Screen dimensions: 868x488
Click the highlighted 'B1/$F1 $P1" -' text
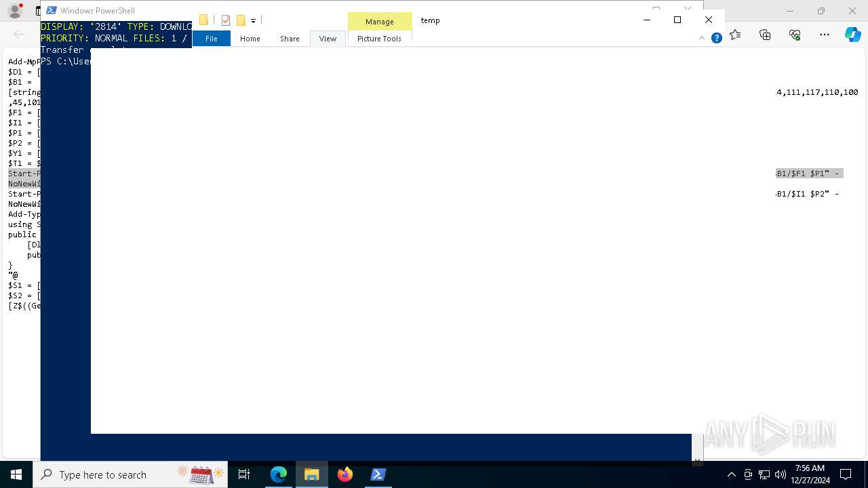[x=808, y=174]
